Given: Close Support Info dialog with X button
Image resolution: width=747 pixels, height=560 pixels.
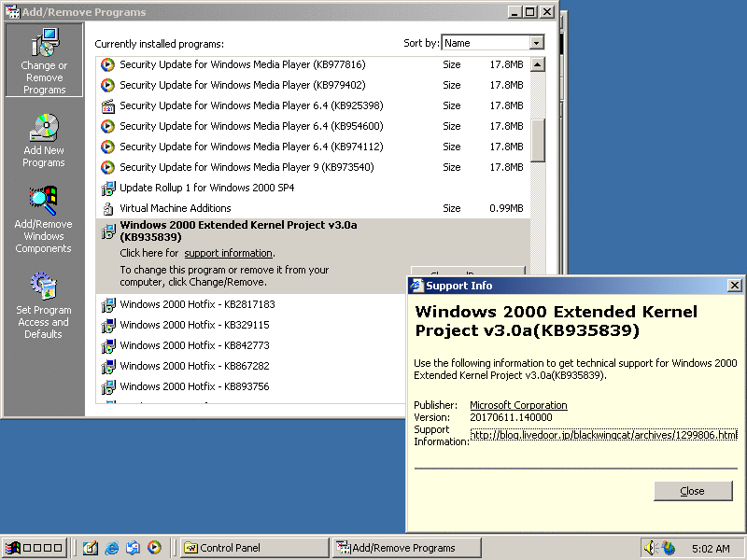Looking at the screenshot, I should click(735, 286).
